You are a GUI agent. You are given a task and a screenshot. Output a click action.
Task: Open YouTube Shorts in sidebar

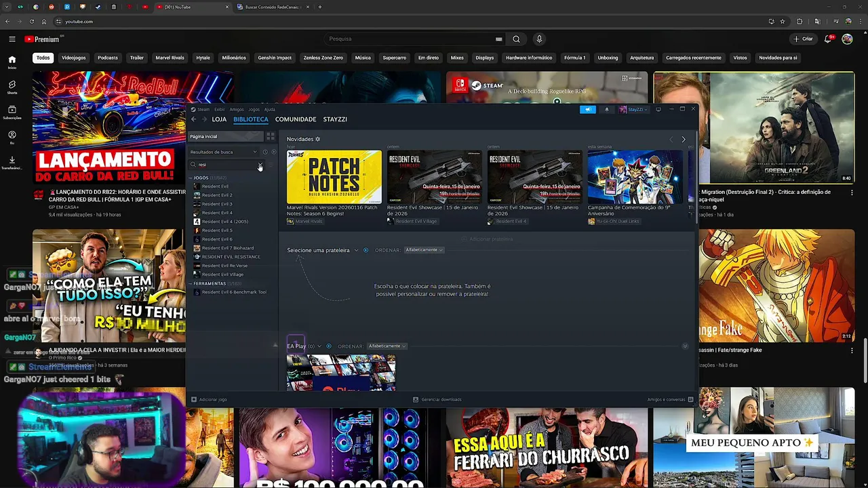click(12, 87)
